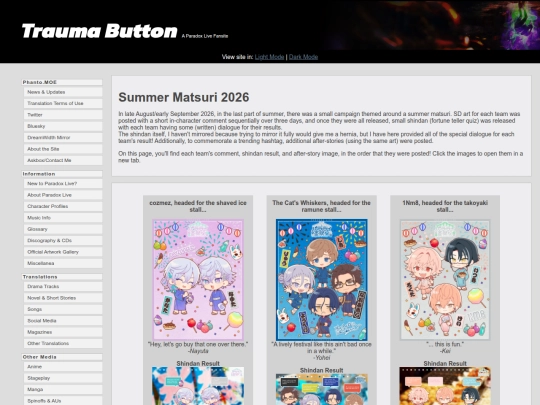540x405 pixels.
Task: Open Discography & CDs page
Action: (x=63, y=240)
